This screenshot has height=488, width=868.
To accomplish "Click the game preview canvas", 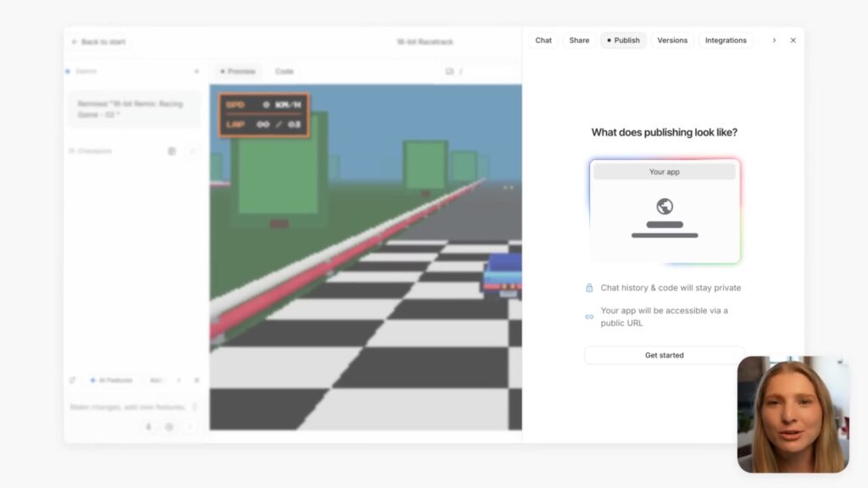I will pyautogui.click(x=365, y=258).
